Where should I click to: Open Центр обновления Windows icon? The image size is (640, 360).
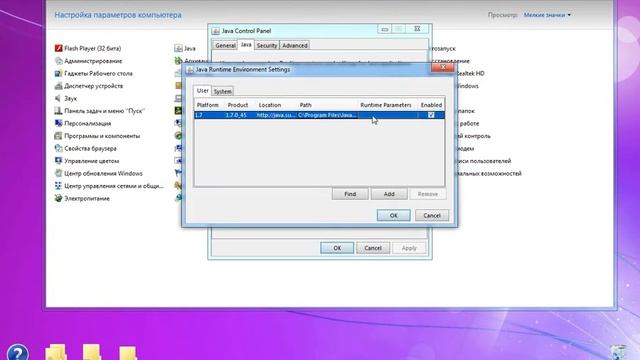tap(58, 173)
